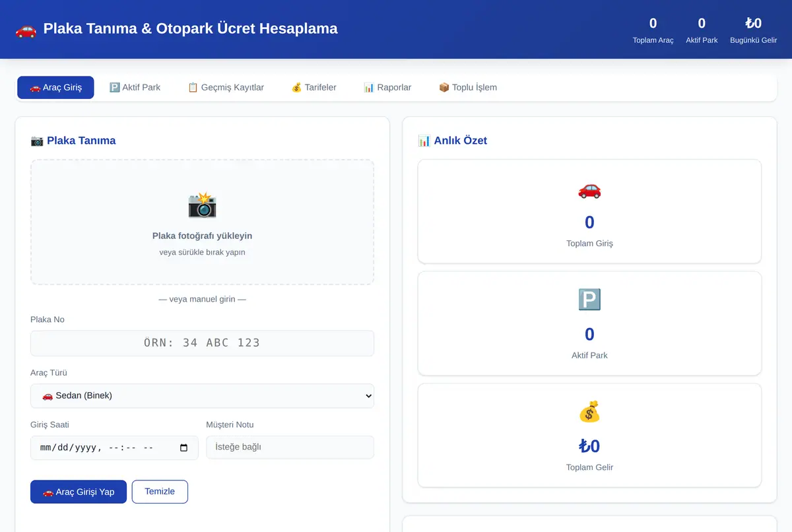Focus the Plaka No input field
The width and height of the screenshot is (792, 532).
(x=202, y=343)
